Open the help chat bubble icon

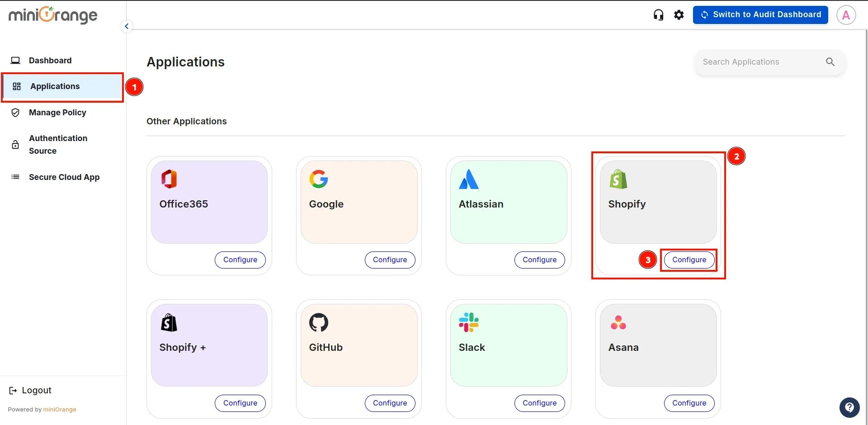point(849,407)
